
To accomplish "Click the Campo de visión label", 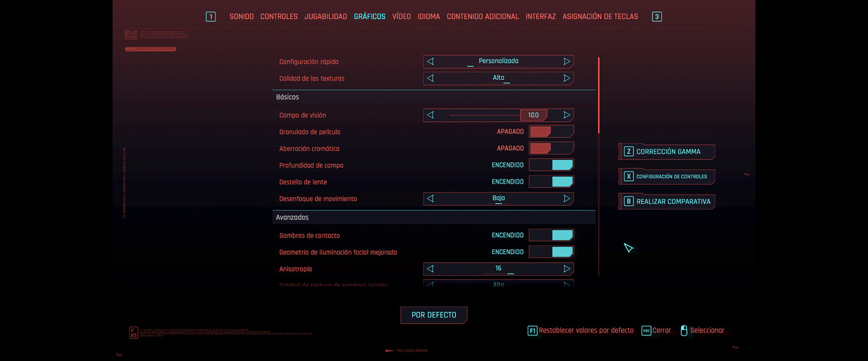I will click(302, 115).
